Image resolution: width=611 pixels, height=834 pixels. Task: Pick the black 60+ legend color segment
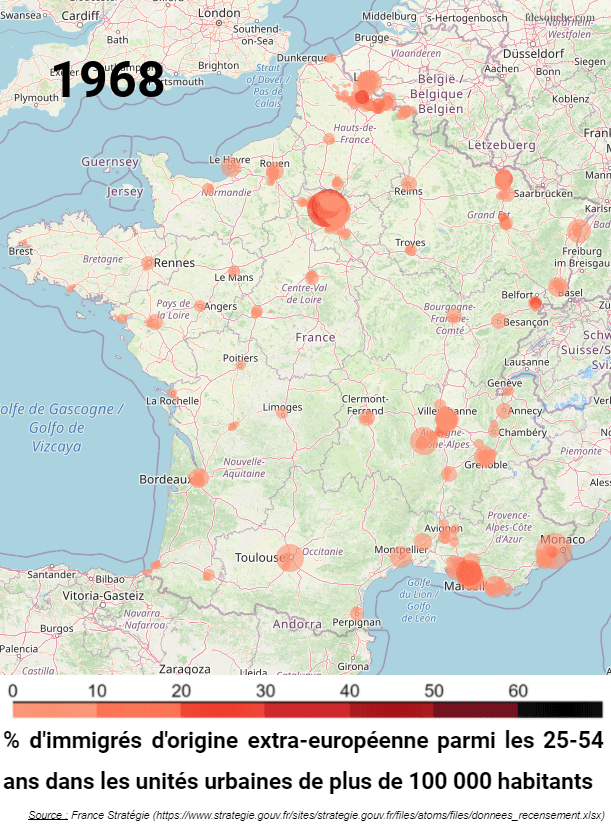[x=560, y=709]
